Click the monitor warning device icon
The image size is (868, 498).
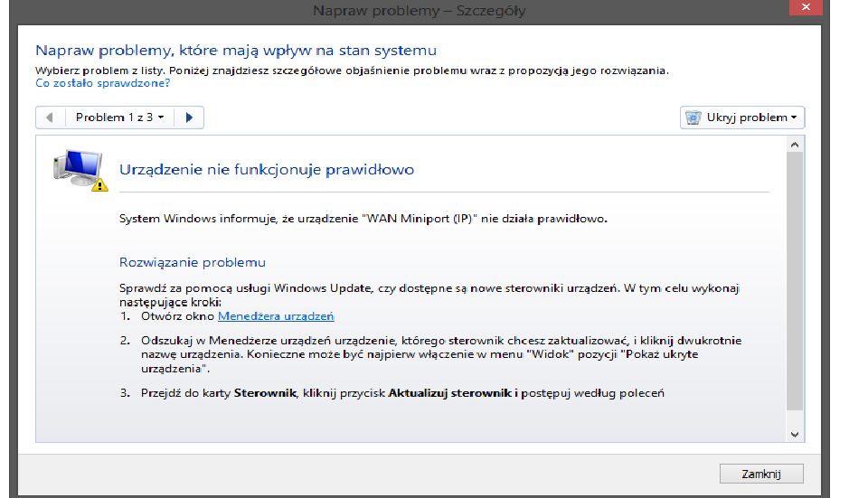[x=80, y=171]
